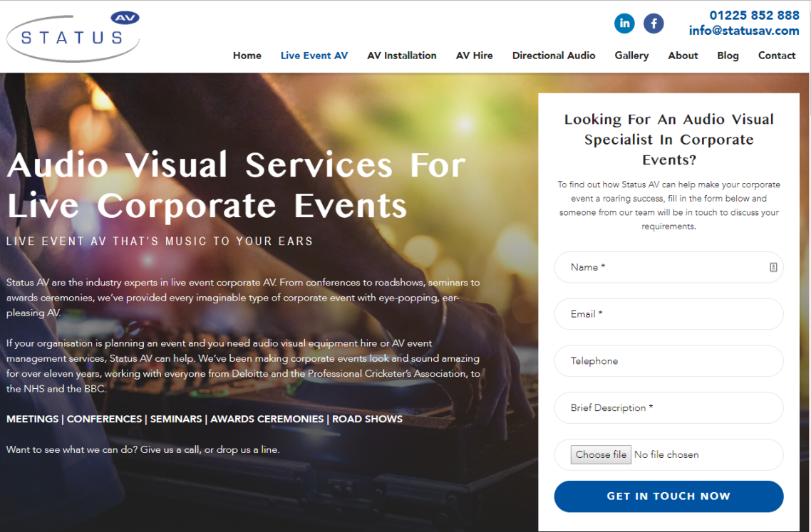Click the 'MEETINGS | CONFERENCES | SEMINARS' text line
Image resolution: width=811 pixels, height=532 pixels.
[205, 419]
